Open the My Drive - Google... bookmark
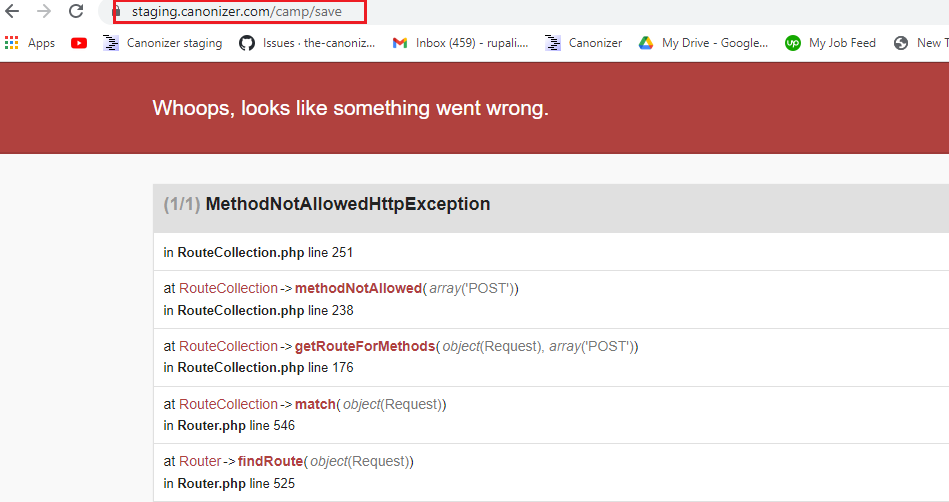Viewport: 949px width, 502px height. pyautogui.click(x=715, y=43)
